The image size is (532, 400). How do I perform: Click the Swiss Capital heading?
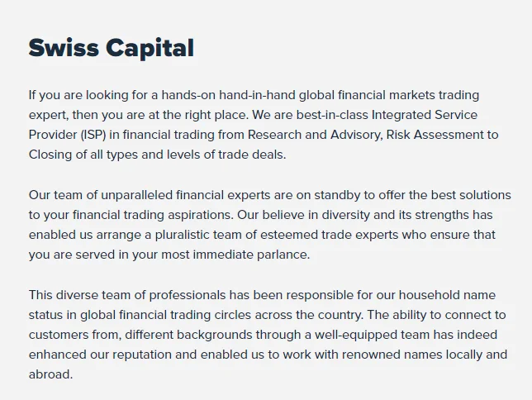112,48
